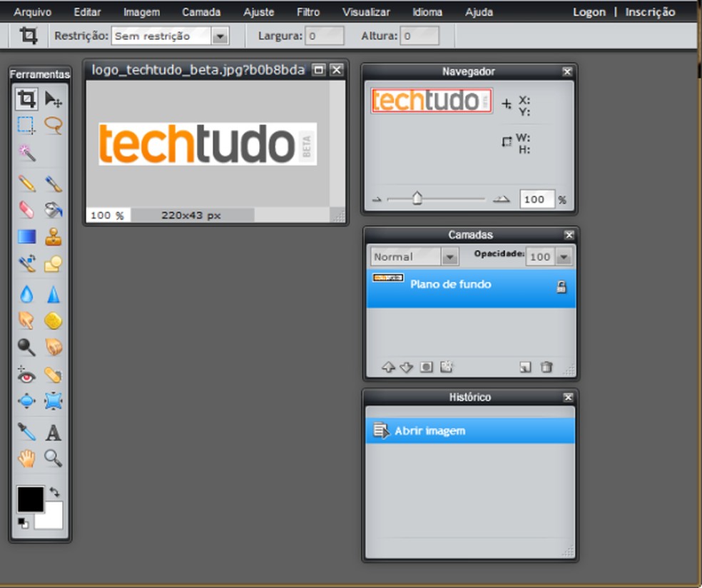Screen dimensions: 702x588
Task: Select the Brush tool
Action: (54, 183)
